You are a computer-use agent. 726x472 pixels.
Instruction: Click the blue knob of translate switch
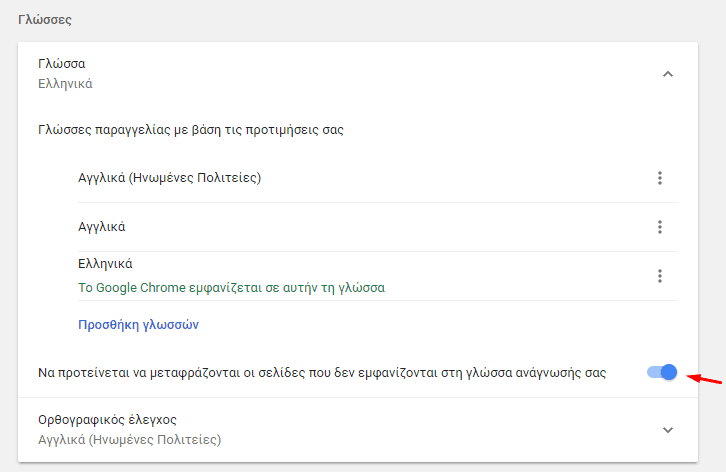(x=669, y=372)
